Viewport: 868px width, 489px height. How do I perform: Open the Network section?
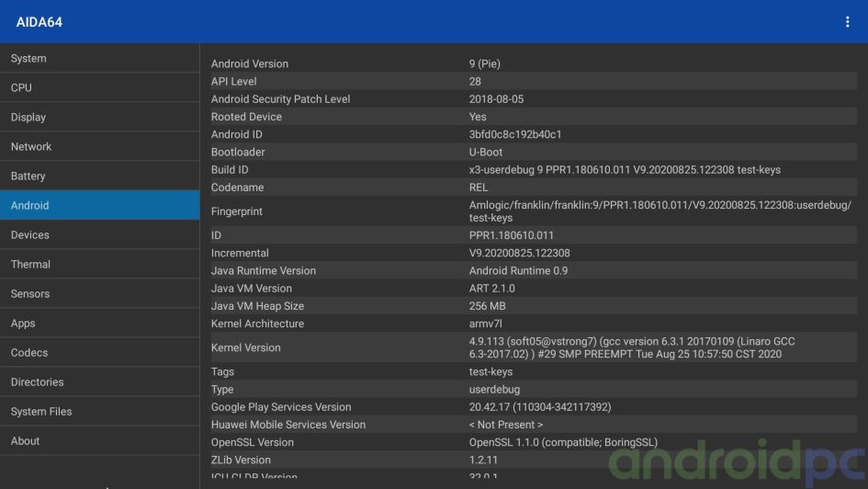[x=99, y=146]
